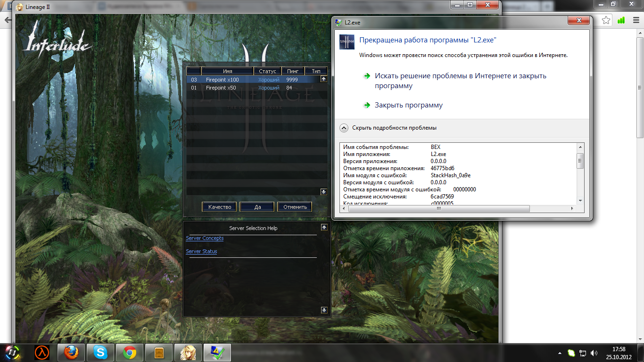Screen dimensions: 644x362
Task: Click the Chrome page scrollbar thumb
Action: [640, 88]
